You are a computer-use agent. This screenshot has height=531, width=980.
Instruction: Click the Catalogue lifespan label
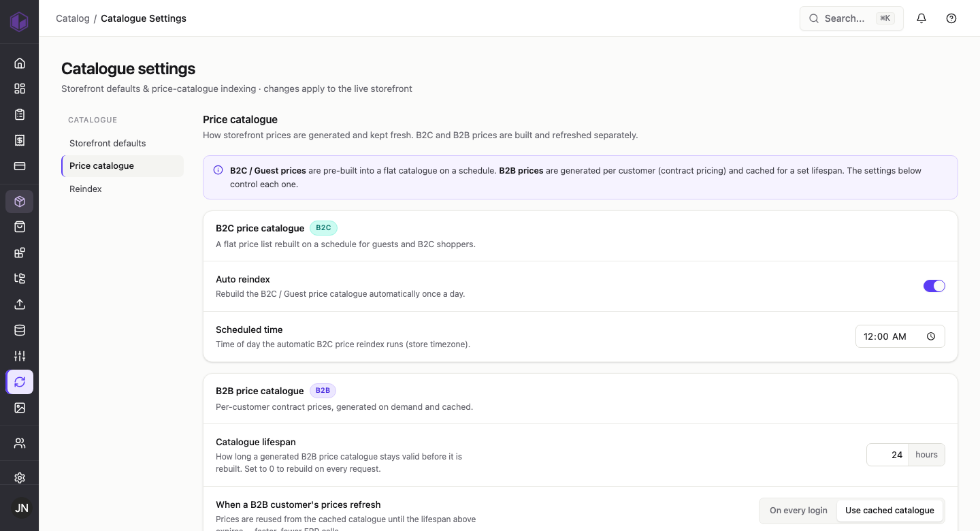pos(256,442)
